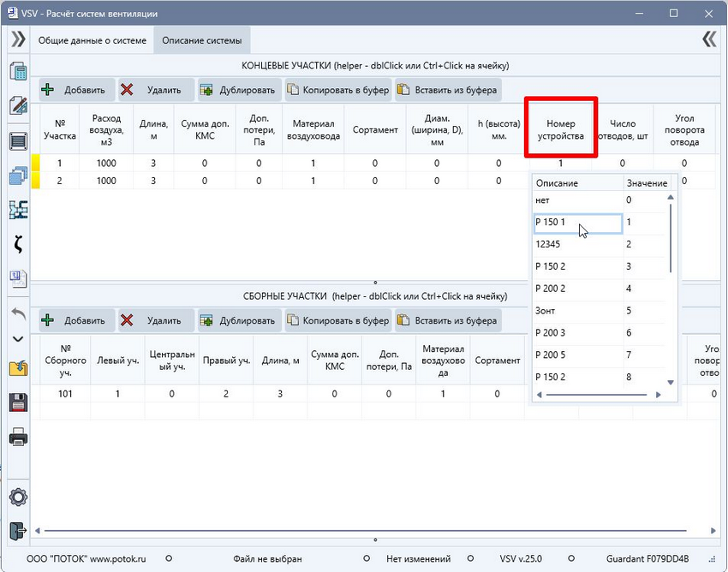
Task: Click the Номер устройства cell of section 1
Action: (x=560, y=163)
